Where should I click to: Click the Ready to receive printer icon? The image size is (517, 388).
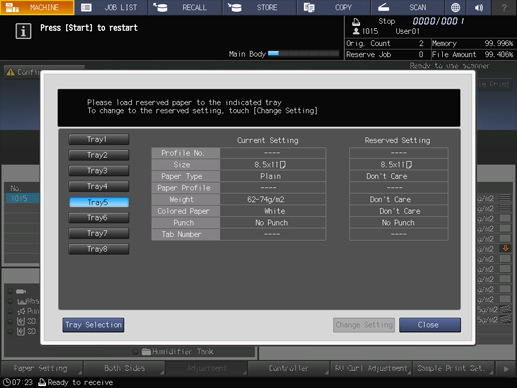coord(42,382)
